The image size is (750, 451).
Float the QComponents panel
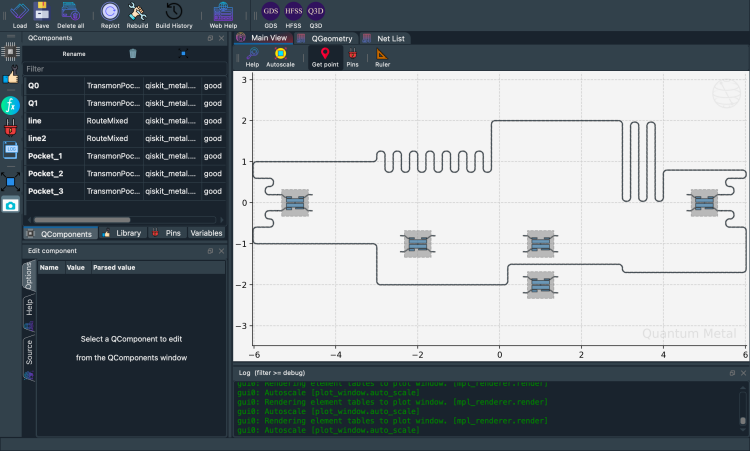(210, 38)
